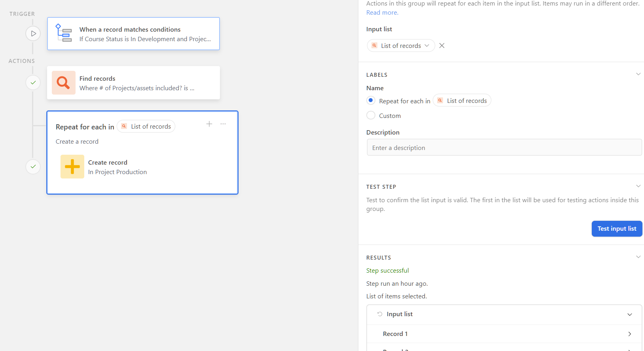The image size is (644, 351).
Task: Click the refresh icon beside Input list results
Action: (x=380, y=314)
